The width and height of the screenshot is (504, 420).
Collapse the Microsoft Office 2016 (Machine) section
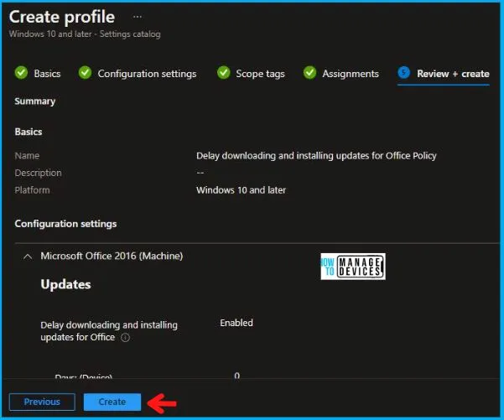click(28, 257)
